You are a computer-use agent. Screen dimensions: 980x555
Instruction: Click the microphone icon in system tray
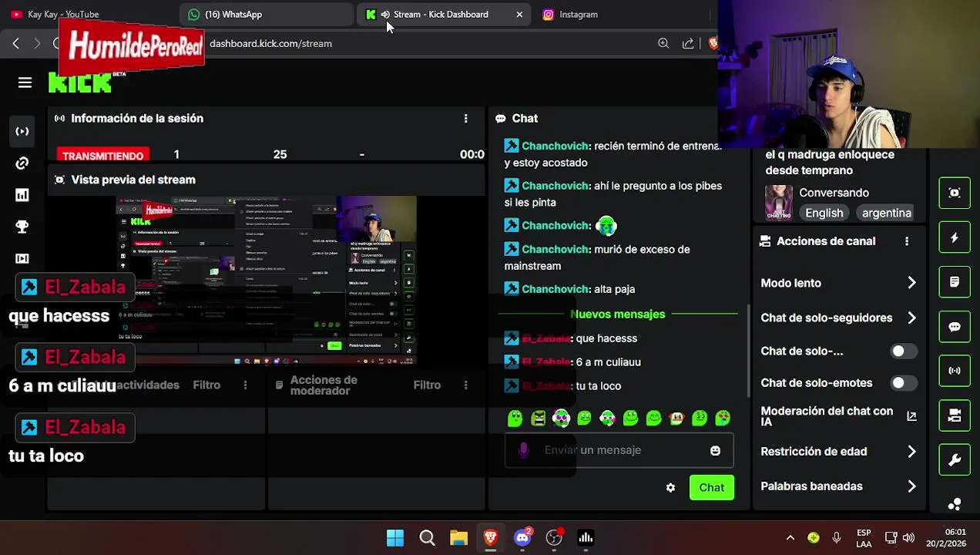pyautogui.click(x=837, y=537)
